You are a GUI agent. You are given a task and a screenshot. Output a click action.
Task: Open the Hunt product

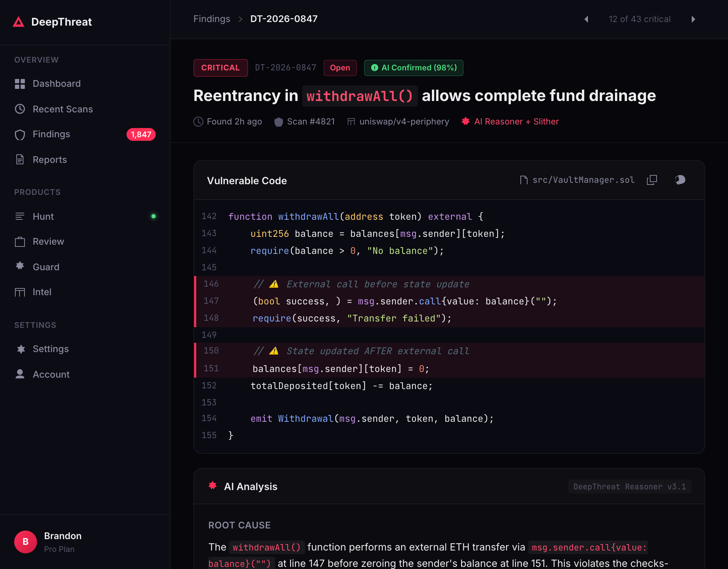(43, 217)
